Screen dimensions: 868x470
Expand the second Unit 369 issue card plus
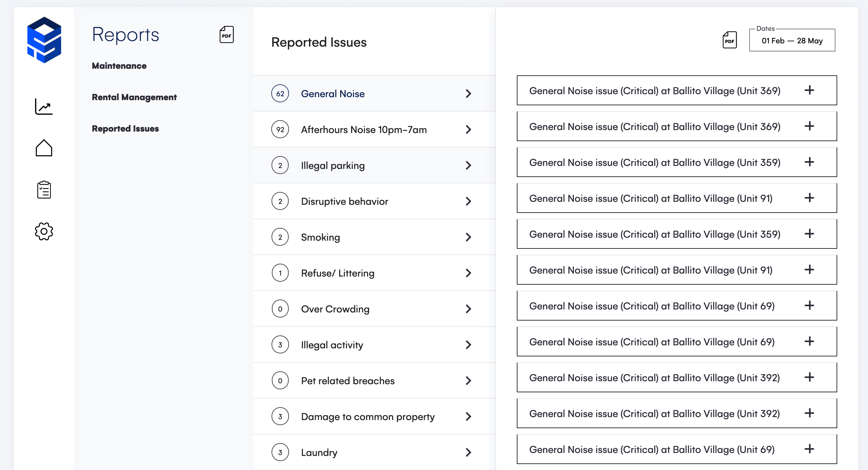809,126
